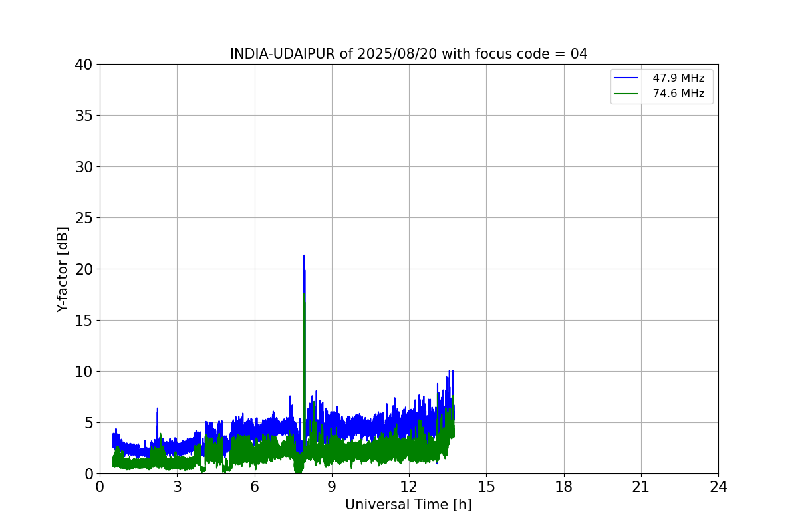Click the tall blue spike peak near 8h
798x532 pixels.
(304, 257)
